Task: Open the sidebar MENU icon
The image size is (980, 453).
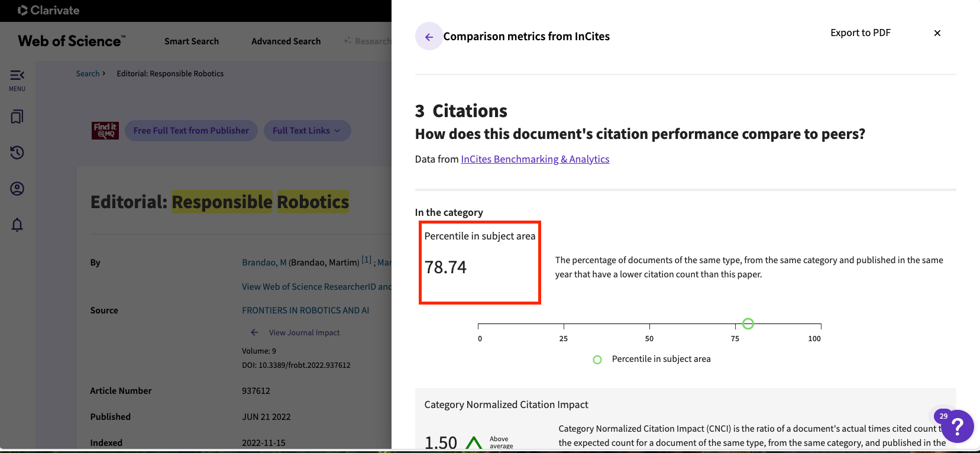Action: (x=17, y=80)
